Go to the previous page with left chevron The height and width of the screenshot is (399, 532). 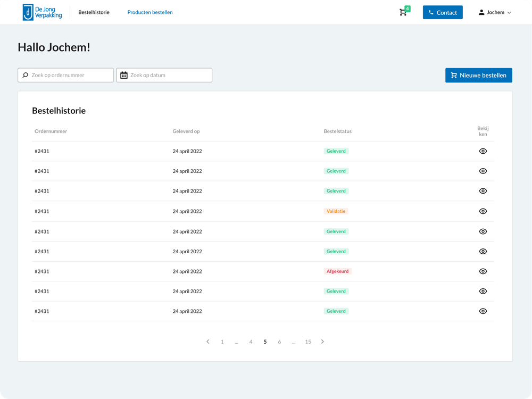click(208, 342)
